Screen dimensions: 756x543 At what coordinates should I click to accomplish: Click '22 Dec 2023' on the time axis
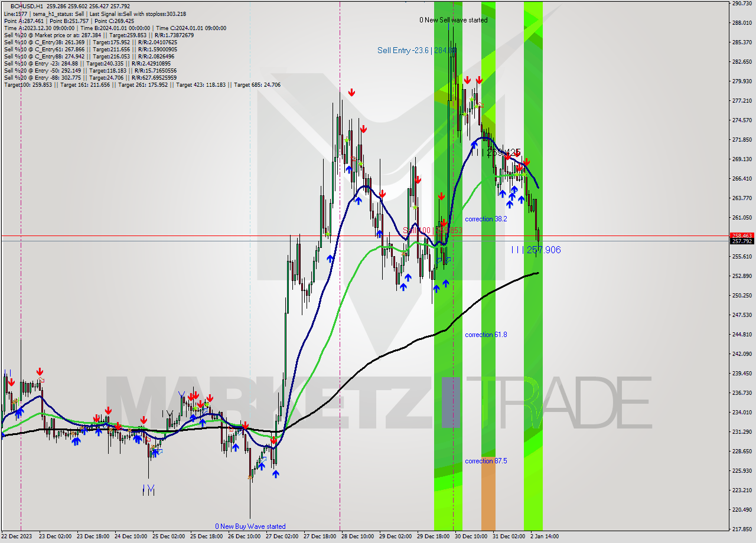[x=17, y=537]
